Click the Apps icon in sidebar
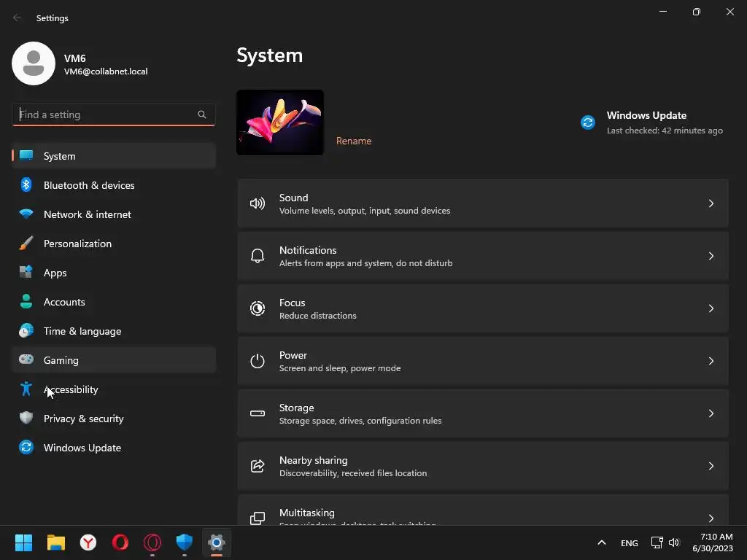The height and width of the screenshot is (560, 747). coord(26,273)
